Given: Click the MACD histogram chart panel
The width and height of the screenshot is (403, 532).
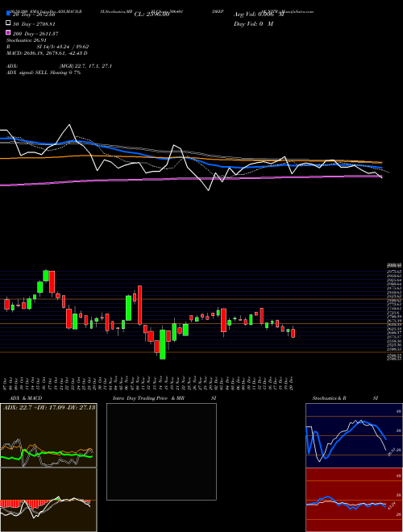Looking at the screenshot, I should pos(48,500).
